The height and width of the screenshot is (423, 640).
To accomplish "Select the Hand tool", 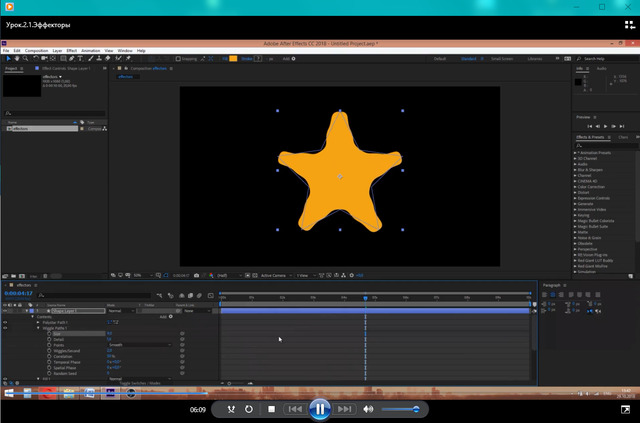I will 17,59.
